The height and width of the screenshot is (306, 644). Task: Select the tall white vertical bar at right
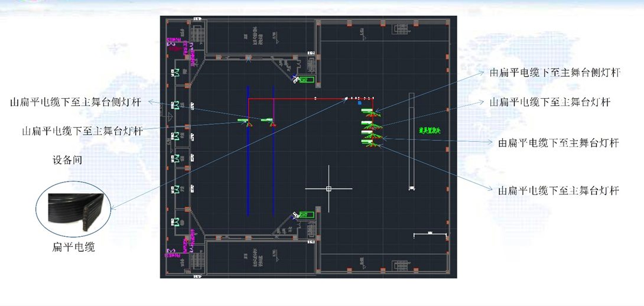point(412,142)
